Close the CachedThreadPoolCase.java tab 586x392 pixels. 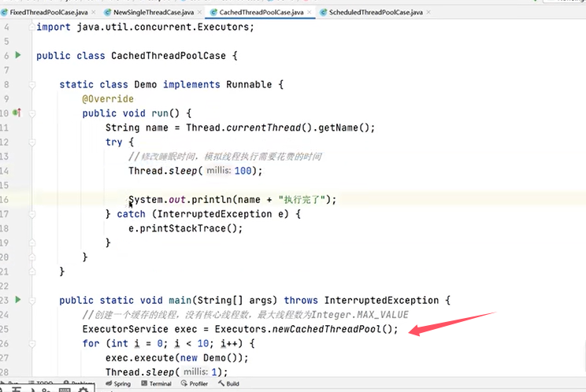pos(309,13)
